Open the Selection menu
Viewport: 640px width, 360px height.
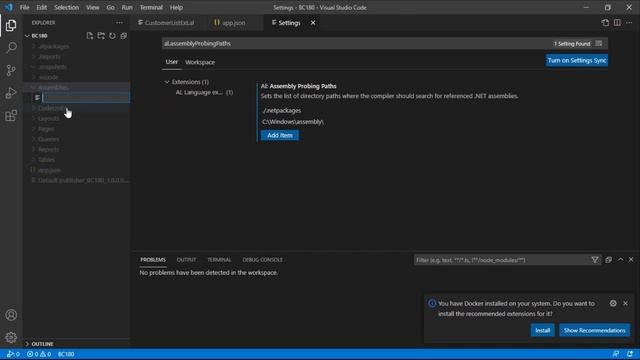click(x=67, y=7)
